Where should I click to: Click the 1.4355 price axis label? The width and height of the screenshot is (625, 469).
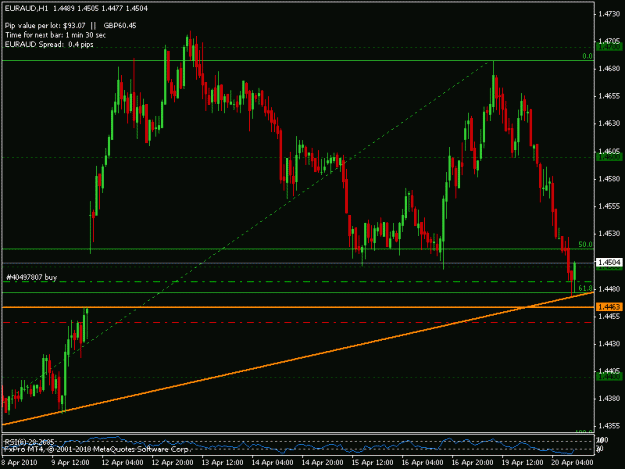(609, 426)
